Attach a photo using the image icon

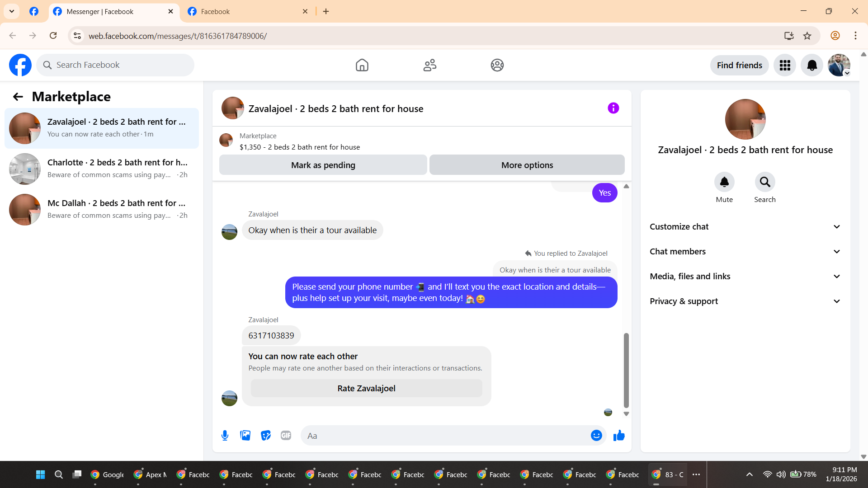point(245,436)
